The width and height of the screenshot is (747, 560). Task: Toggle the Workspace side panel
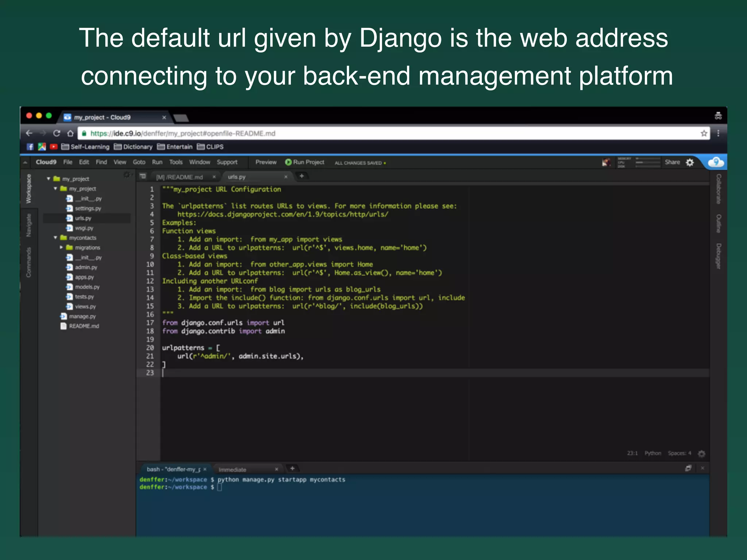click(29, 188)
